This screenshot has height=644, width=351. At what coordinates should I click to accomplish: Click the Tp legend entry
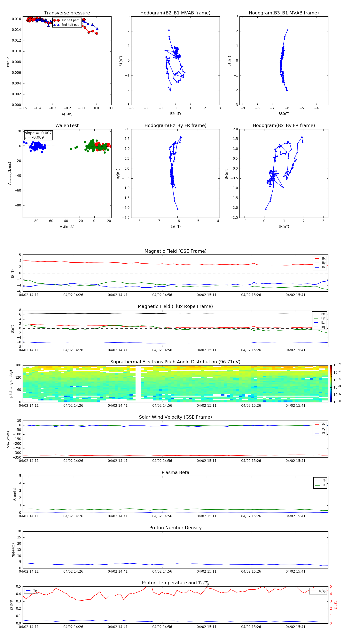pos(31,591)
